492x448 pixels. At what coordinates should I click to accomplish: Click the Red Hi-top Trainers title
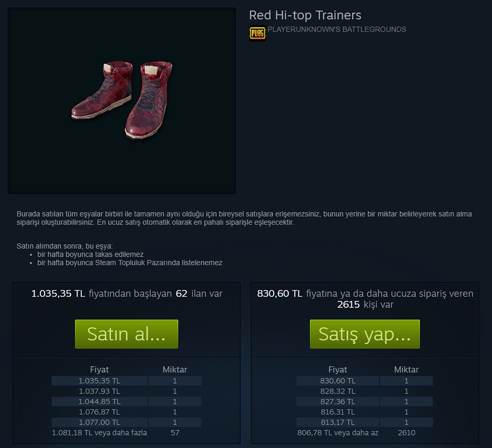pyautogui.click(x=305, y=16)
